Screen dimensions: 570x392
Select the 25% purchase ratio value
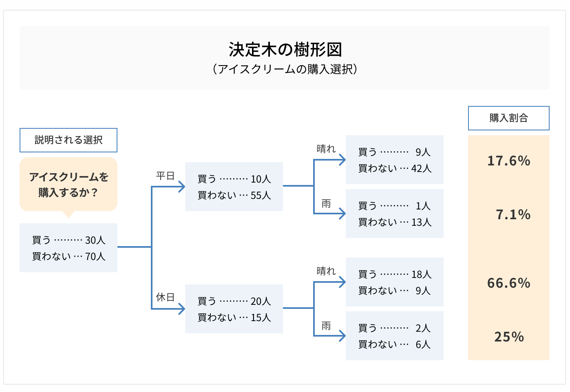[509, 337]
